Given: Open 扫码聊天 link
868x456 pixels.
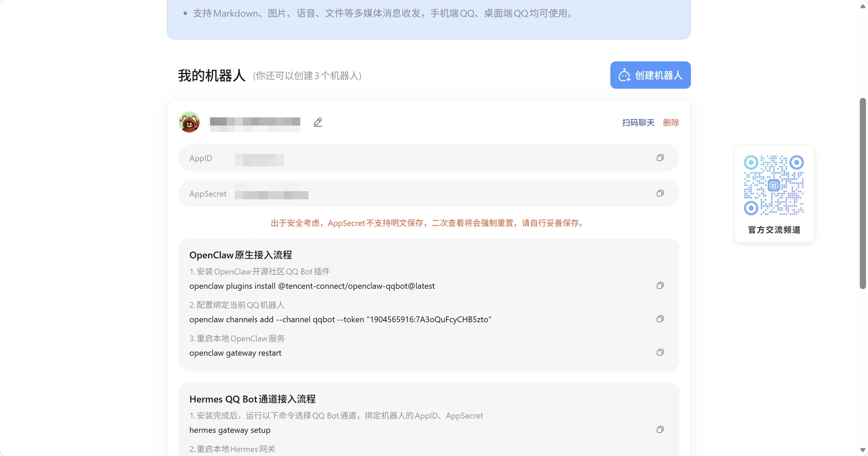Looking at the screenshot, I should [x=638, y=123].
